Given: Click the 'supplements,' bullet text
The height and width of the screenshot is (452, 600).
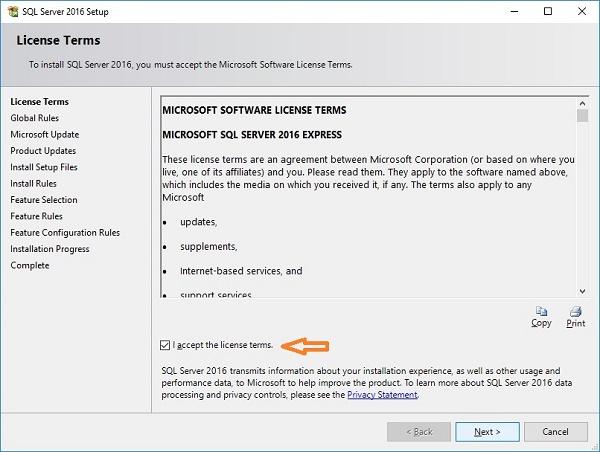Looking at the screenshot, I should point(209,246).
